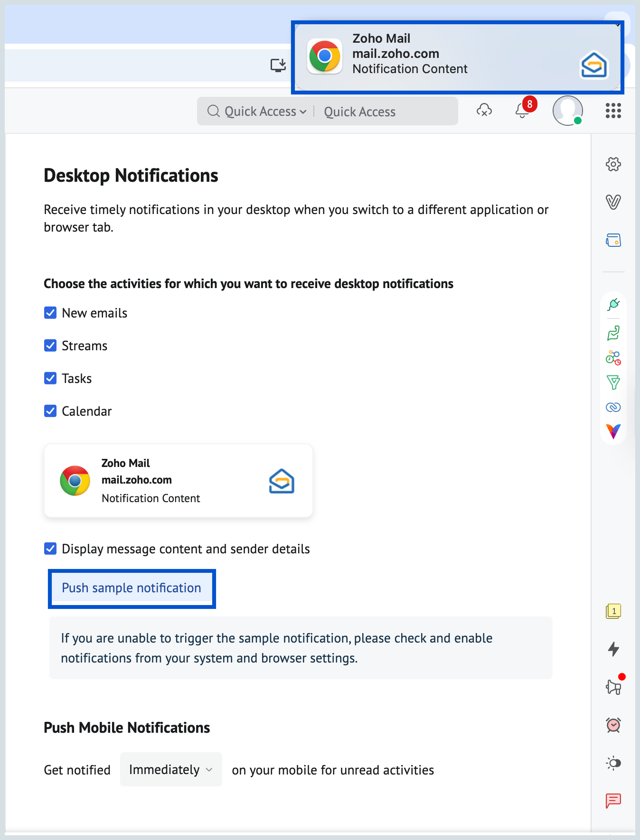The image size is (640, 840).
Task: Open the notification bell with badge 8
Action: point(523,110)
